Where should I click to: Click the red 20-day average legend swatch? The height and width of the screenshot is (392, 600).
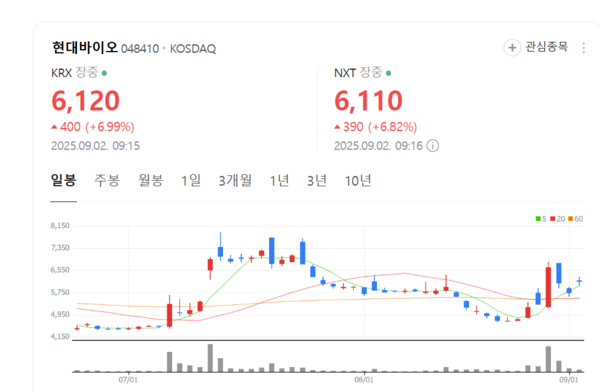[553, 219]
